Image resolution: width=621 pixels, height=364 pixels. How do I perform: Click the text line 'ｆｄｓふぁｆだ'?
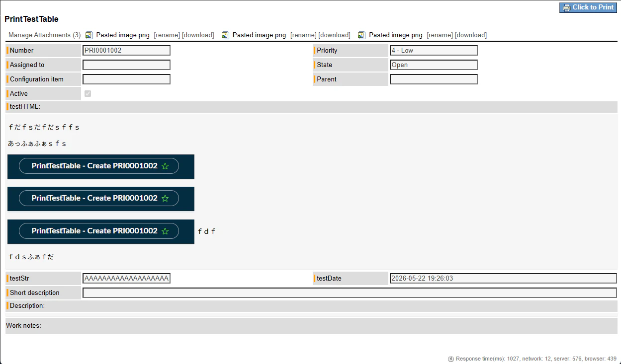tap(31, 257)
